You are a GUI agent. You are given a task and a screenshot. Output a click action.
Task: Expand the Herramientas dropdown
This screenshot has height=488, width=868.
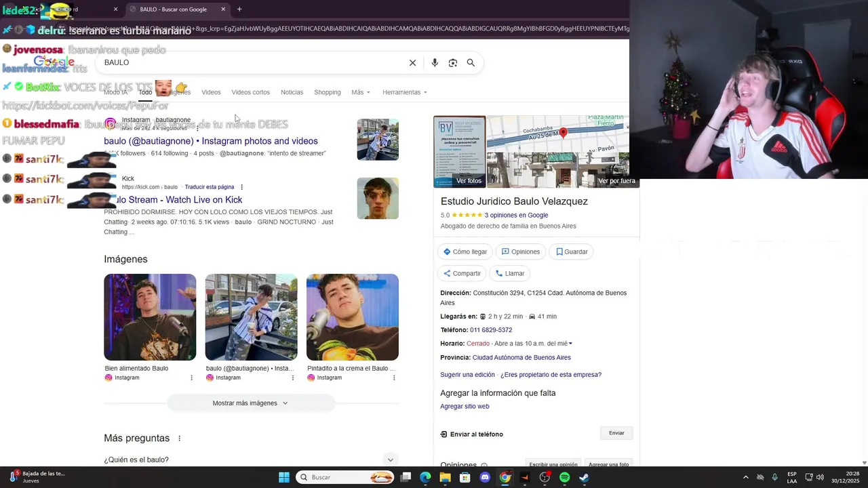coord(405,92)
